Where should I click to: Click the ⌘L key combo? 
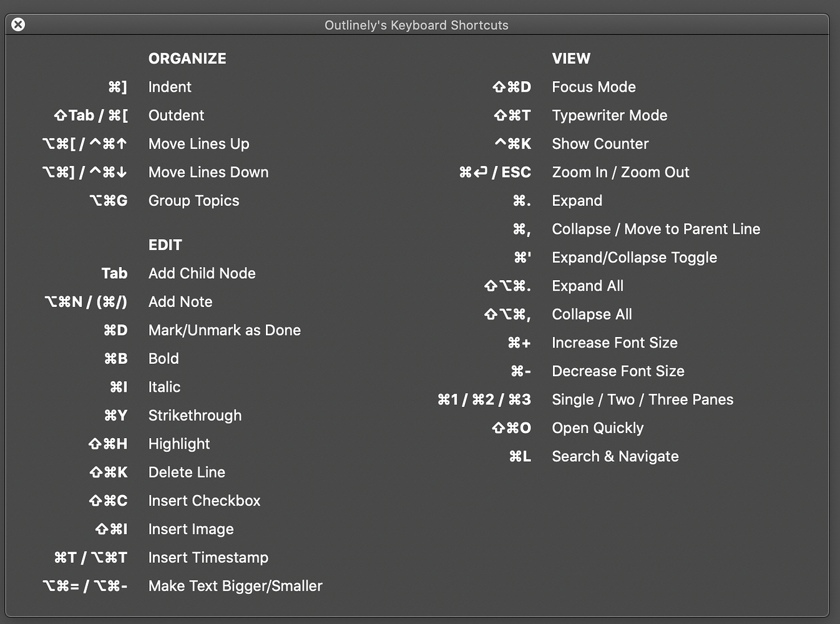pyautogui.click(x=520, y=456)
